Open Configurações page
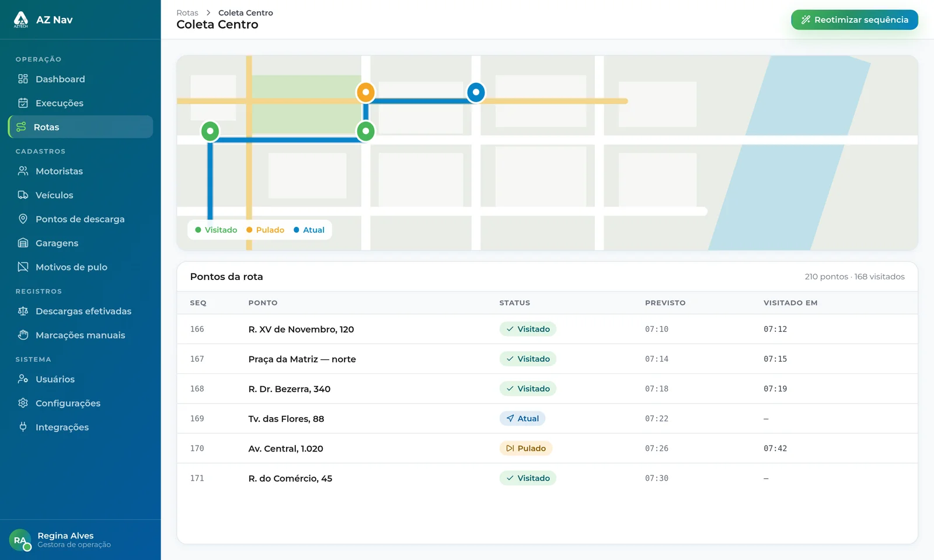The width and height of the screenshot is (934, 560). point(81,402)
